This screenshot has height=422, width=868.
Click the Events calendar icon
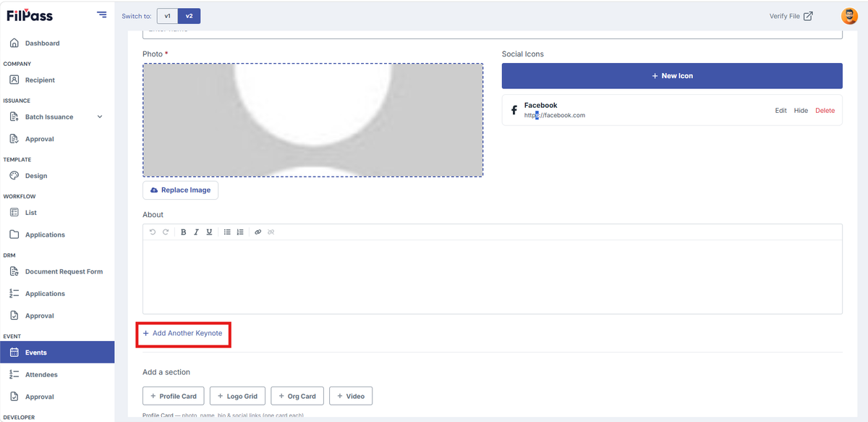point(14,353)
